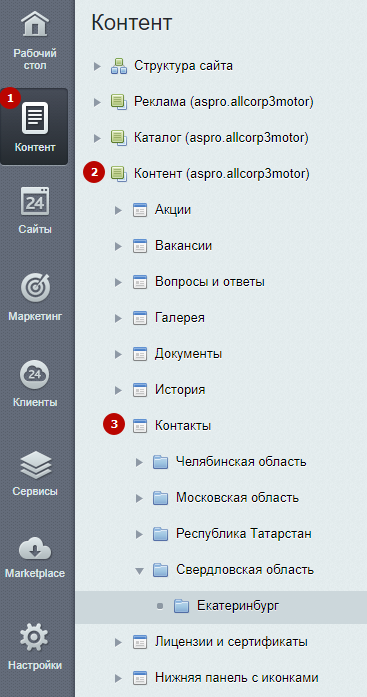Open the Рабочий стол house icon
Viewport: 367px width, 697px height.
35,24
